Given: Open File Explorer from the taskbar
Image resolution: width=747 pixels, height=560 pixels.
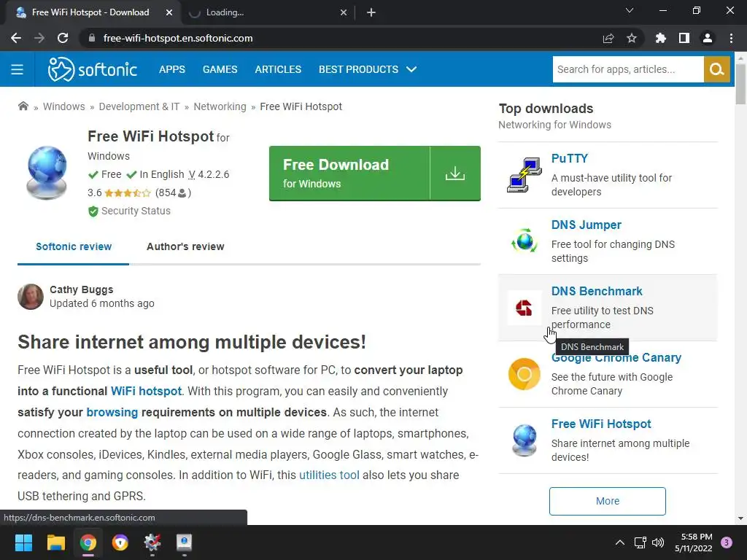Looking at the screenshot, I should point(55,542).
